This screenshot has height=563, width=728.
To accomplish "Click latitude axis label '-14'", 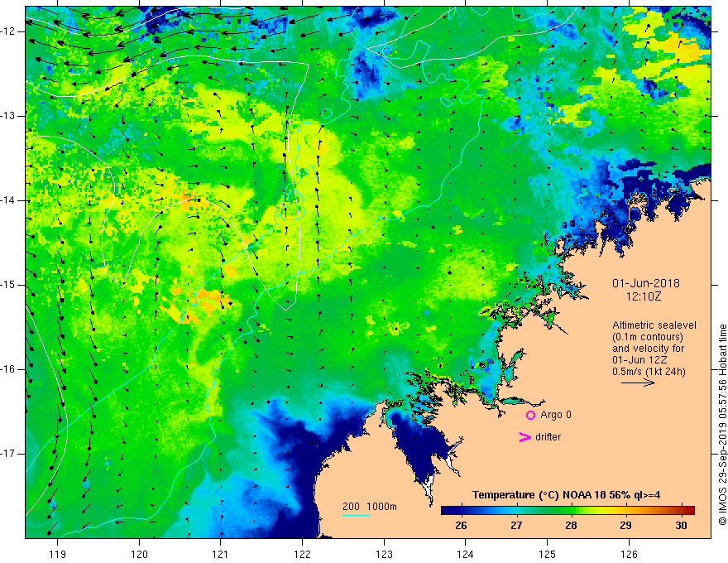I will (x=9, y=200).
